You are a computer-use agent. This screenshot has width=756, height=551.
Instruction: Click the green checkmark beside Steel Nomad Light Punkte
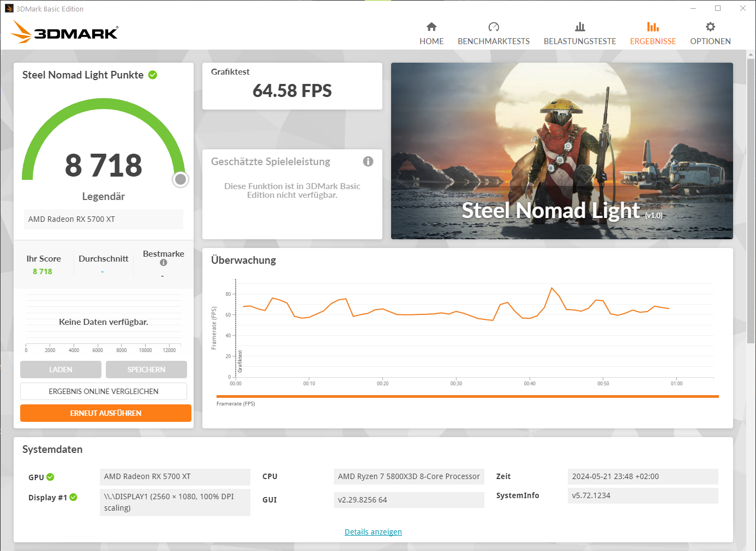[153, 75]
